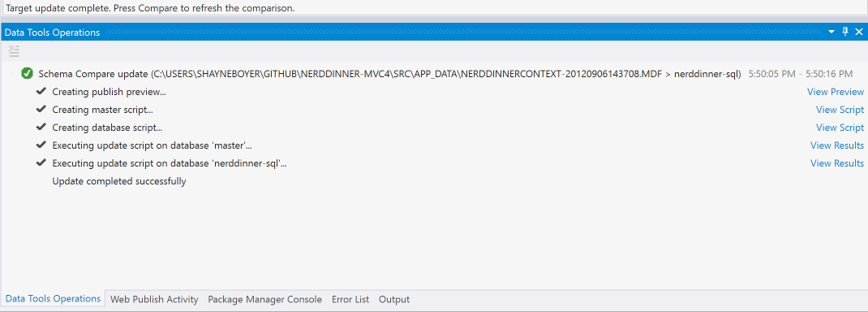Switch to the Web Publish Activity tab
The width and height of the screenshot is (868, 312).
(154, 299)
